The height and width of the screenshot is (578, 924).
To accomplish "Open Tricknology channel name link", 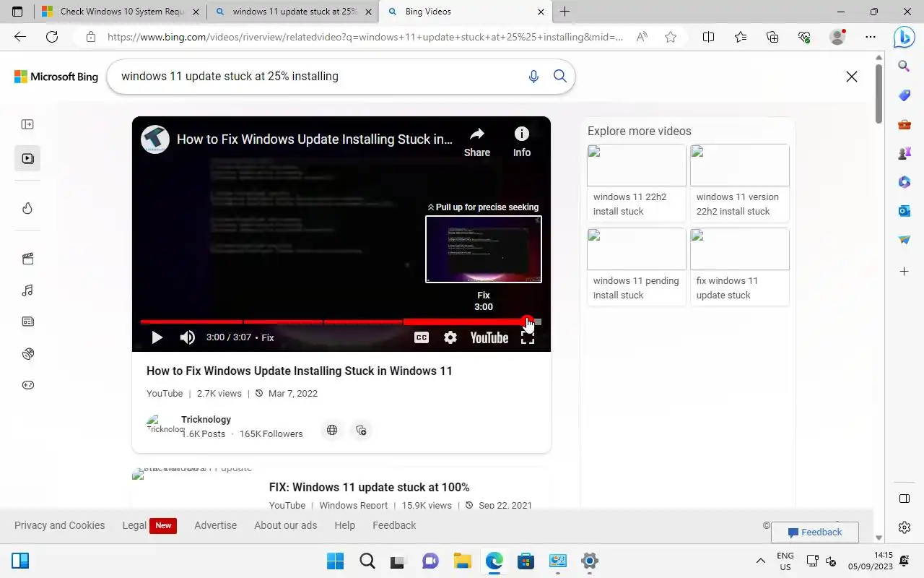I will 206,419.
